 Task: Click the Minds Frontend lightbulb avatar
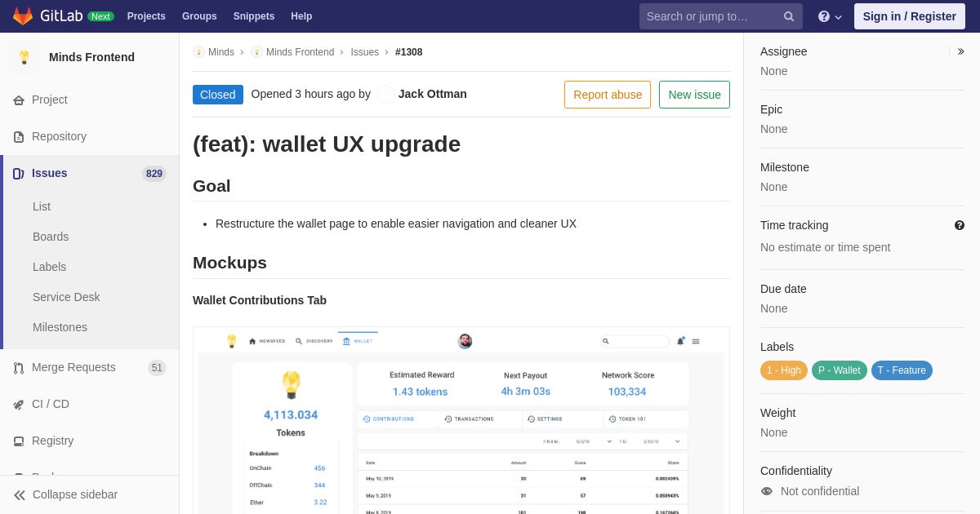tap(24, 57)
